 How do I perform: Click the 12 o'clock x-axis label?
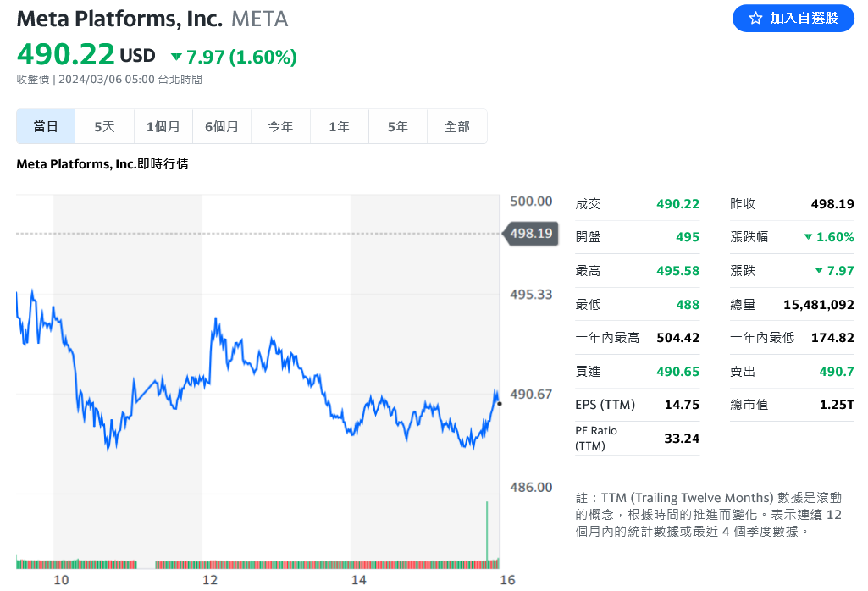(210, 580)
